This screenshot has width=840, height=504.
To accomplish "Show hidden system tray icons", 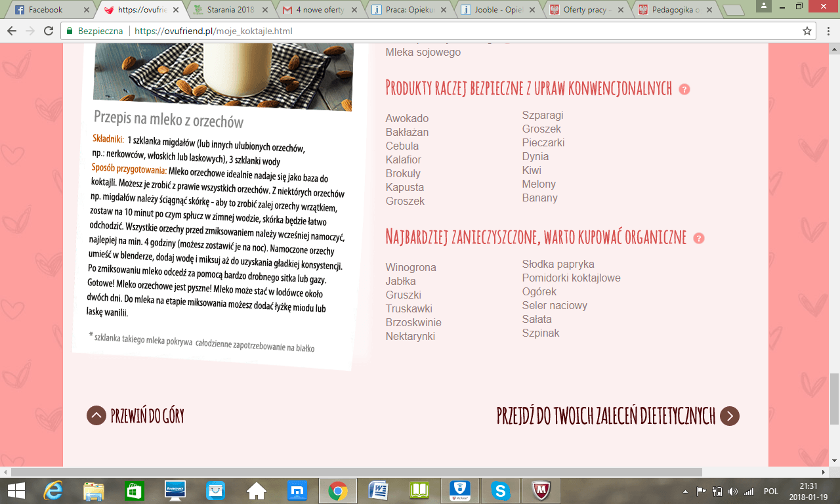I will [685, 491].
